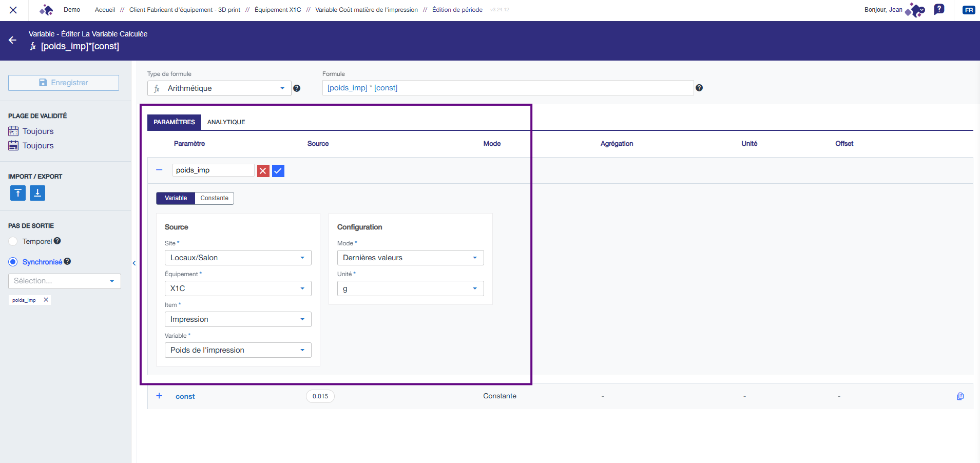Collapse the poids_imp parameter row
The width and height of the screenshot is (980, 463).
click(159, 170)
